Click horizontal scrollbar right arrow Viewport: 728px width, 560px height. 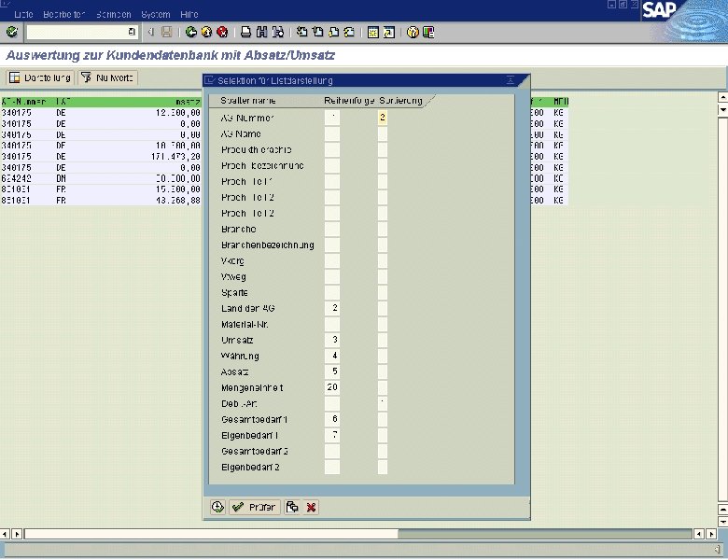[711, 534]
